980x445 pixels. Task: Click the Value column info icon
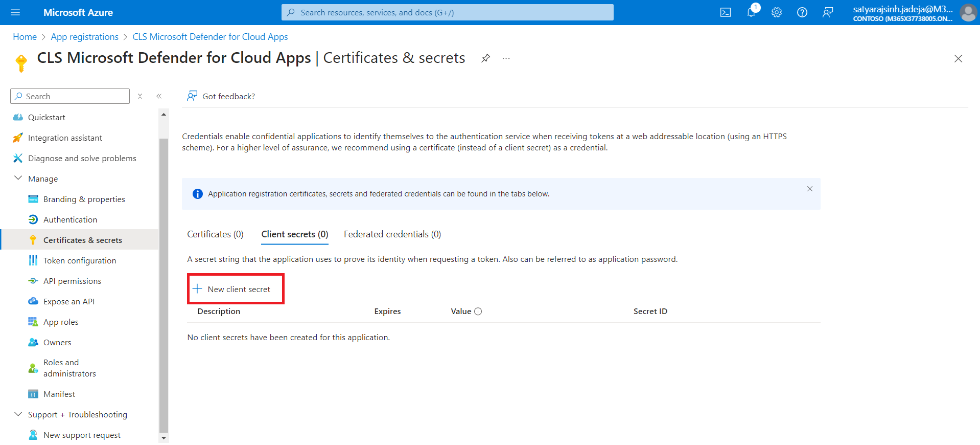tap(478, 311)
